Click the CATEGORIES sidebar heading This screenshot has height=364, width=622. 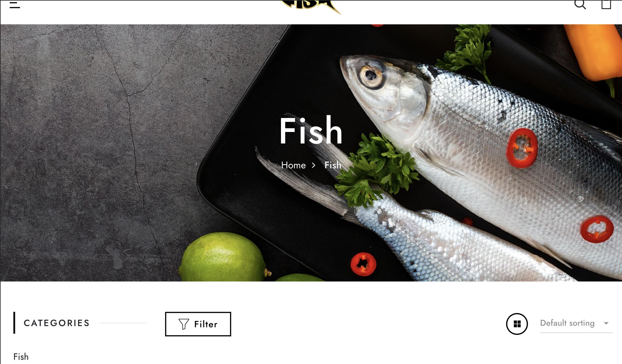click(57, 323)
